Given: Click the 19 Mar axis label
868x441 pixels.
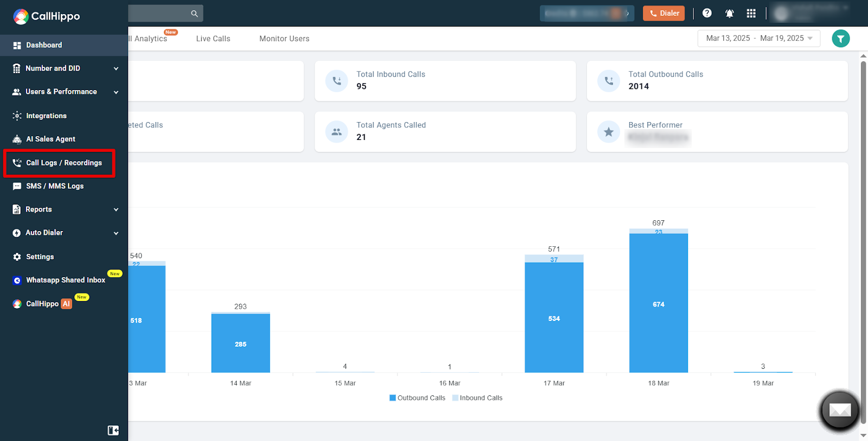Looking at the screenshot, I should point(763,384).
